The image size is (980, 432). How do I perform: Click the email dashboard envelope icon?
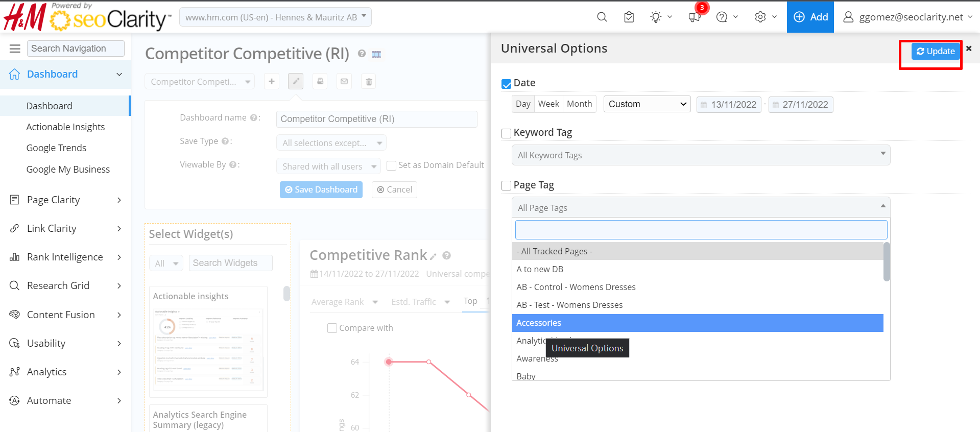(x=344, y=82)
